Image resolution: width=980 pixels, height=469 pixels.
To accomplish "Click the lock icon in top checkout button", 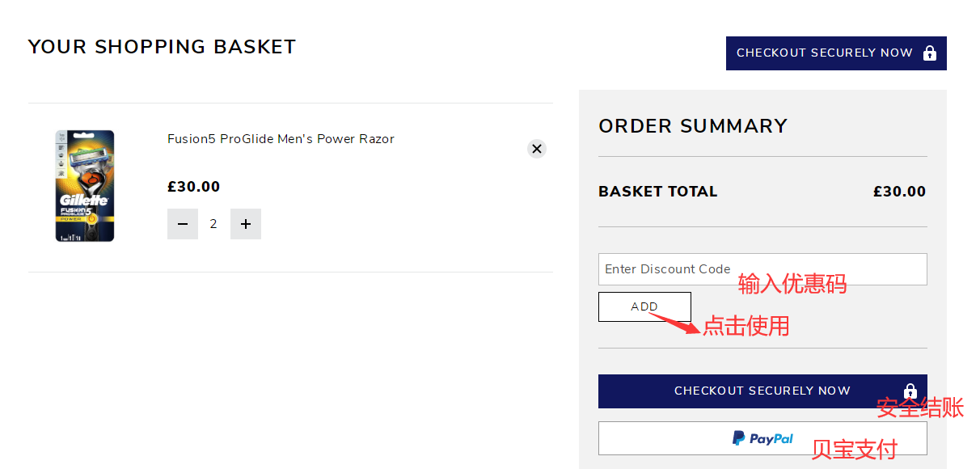I will point(930,53).
